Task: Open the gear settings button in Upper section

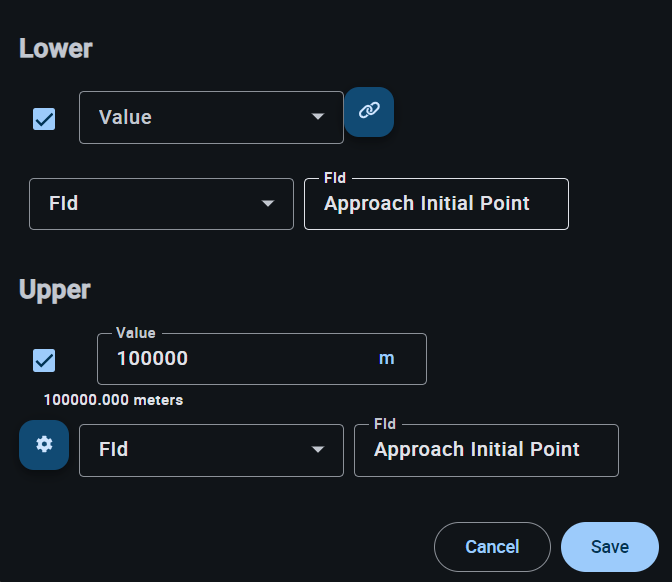Action: 44,445
